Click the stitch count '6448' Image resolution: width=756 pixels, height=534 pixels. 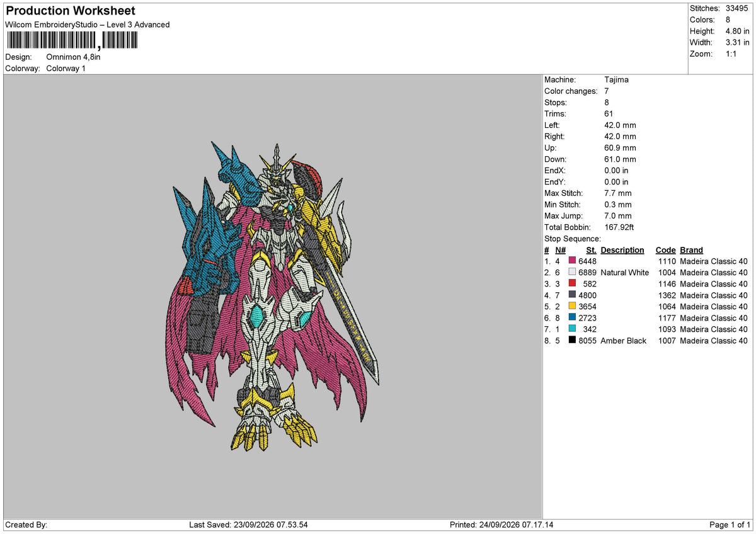click(x=587, y=261)
